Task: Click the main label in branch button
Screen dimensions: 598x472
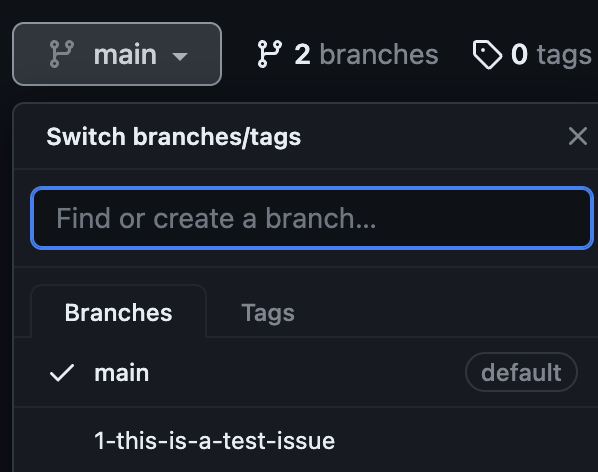Action: [125, 55]
